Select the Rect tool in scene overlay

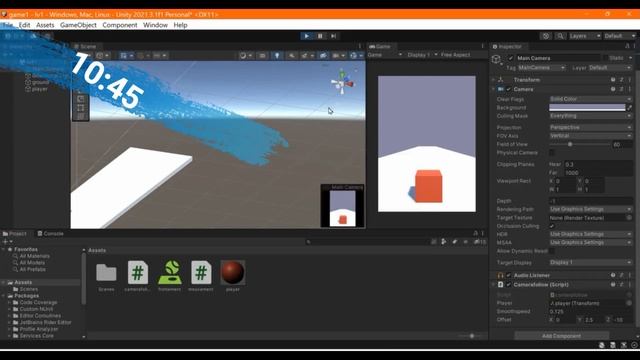80,108
